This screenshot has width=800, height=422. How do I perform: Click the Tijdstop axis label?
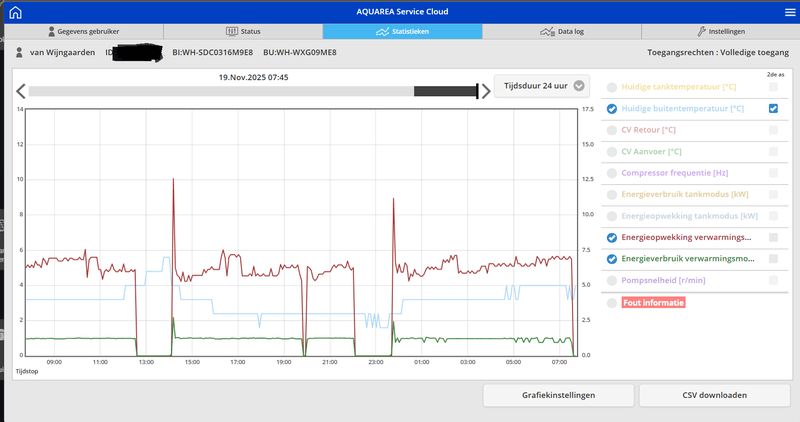tap(27, 371)
